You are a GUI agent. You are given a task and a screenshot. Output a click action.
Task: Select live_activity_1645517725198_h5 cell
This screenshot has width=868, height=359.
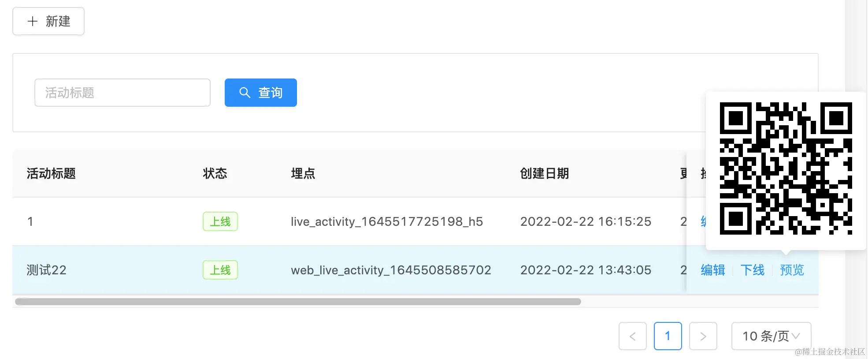(387, 221)
